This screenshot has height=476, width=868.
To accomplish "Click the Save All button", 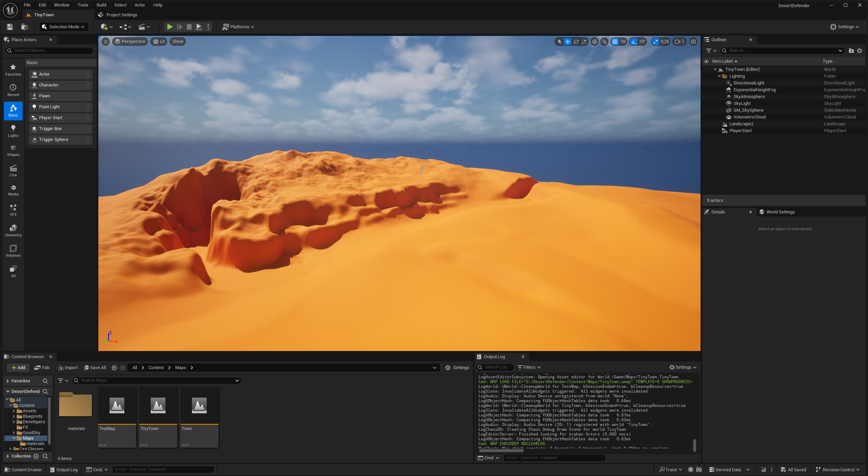I will pos(95,367).
